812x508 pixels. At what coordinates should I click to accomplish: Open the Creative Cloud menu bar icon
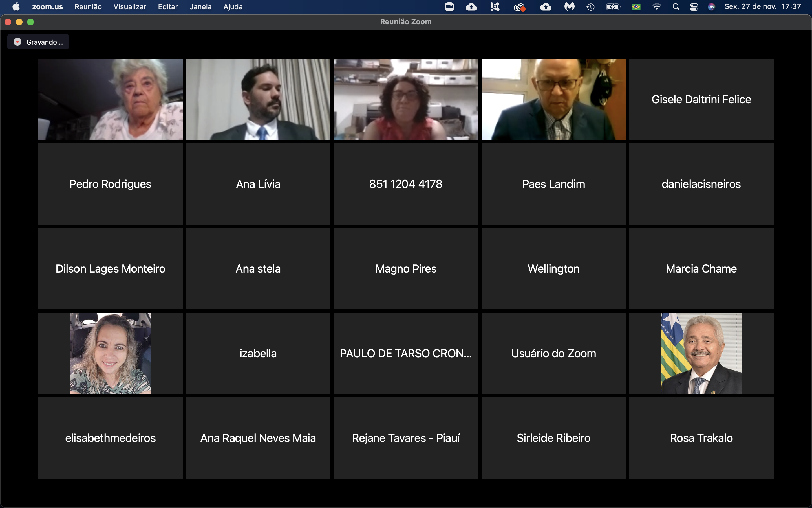(519, 7)
